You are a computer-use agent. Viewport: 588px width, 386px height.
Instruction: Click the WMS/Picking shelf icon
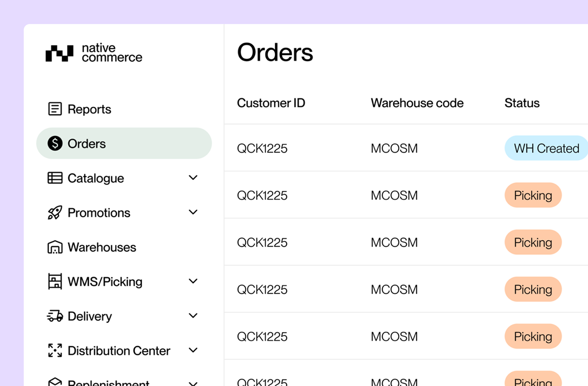[54, 281]
